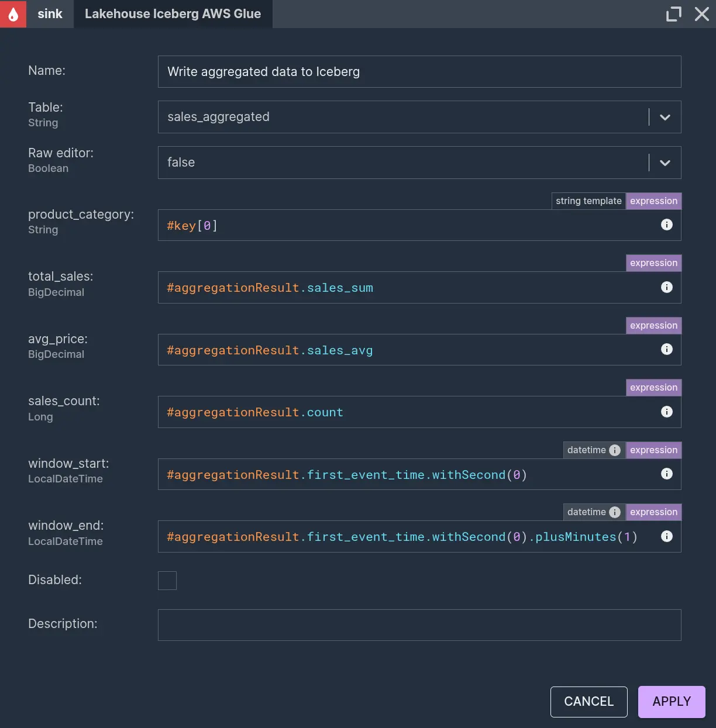
Task: Click info icon in avg_price field
Action: click(x=667, y=349)
